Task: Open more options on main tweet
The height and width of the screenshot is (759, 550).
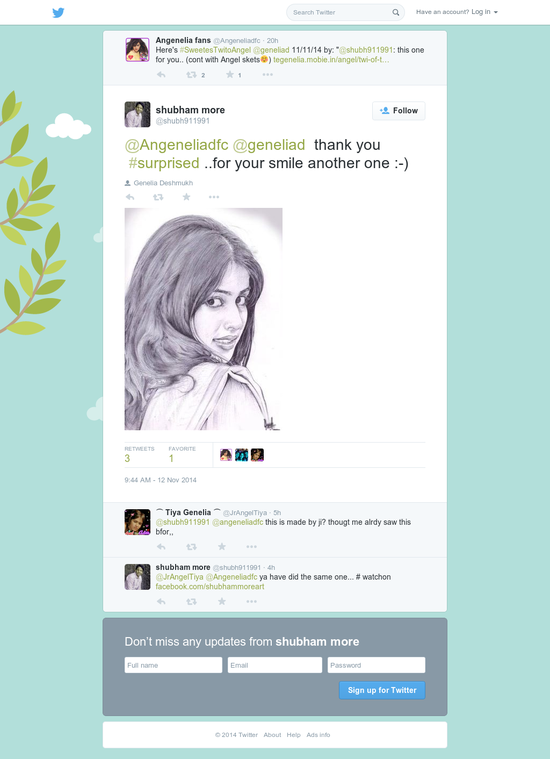Action: point(214,197)
